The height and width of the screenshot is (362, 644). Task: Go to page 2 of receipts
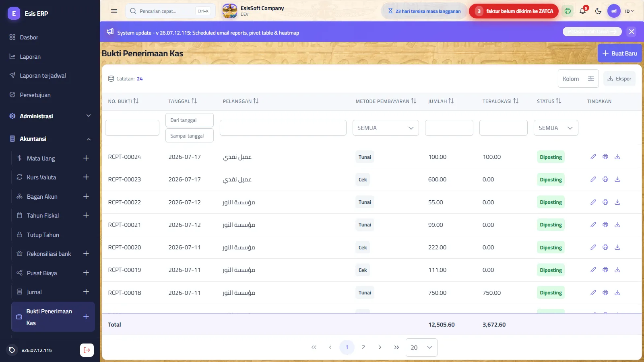pos(363,347)
